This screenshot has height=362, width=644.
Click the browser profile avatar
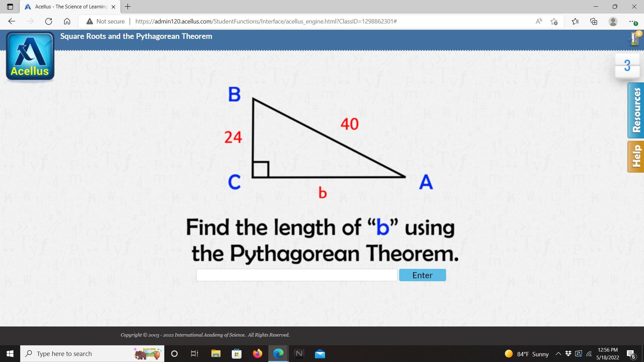613,21
